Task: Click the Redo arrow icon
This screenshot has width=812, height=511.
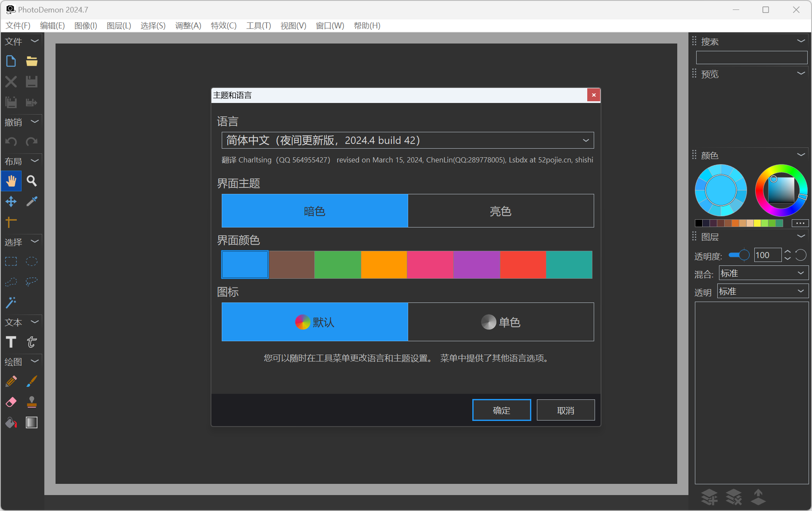Action: coord(31,141)
